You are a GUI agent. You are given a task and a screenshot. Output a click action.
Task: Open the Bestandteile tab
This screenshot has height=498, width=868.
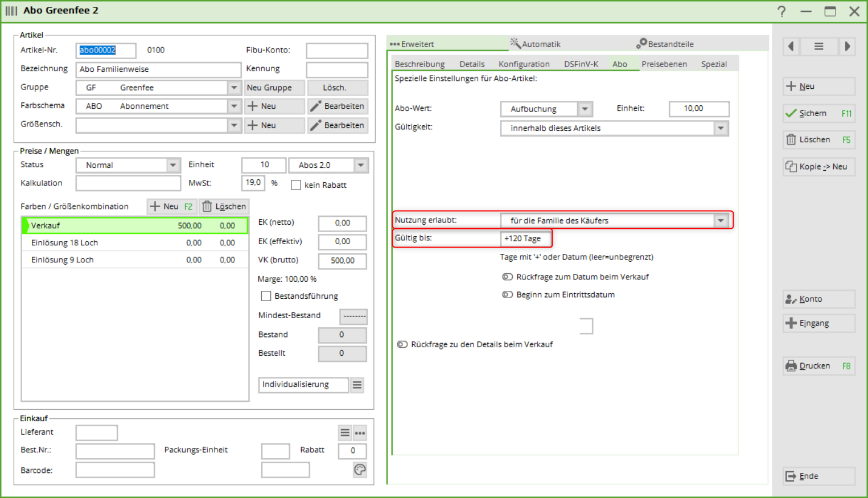click(665, 44)
